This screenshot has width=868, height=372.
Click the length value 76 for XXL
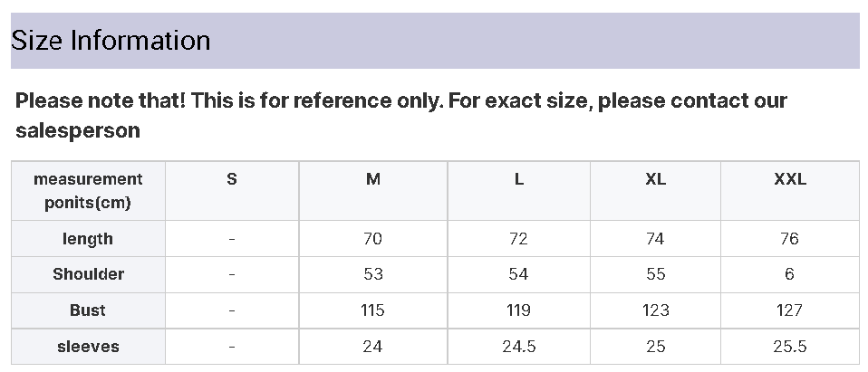pos(790,239)
